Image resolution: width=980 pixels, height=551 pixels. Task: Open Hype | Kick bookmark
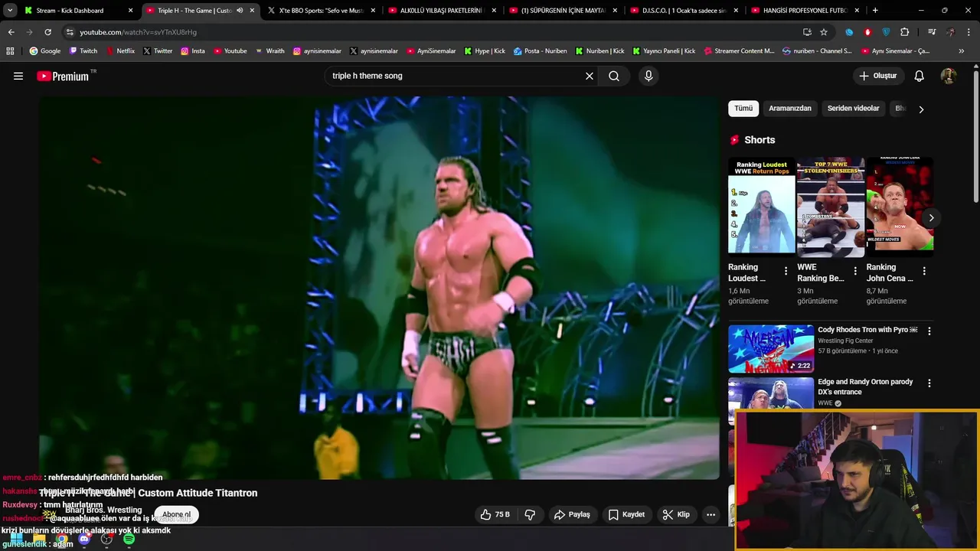coord(484,51)
